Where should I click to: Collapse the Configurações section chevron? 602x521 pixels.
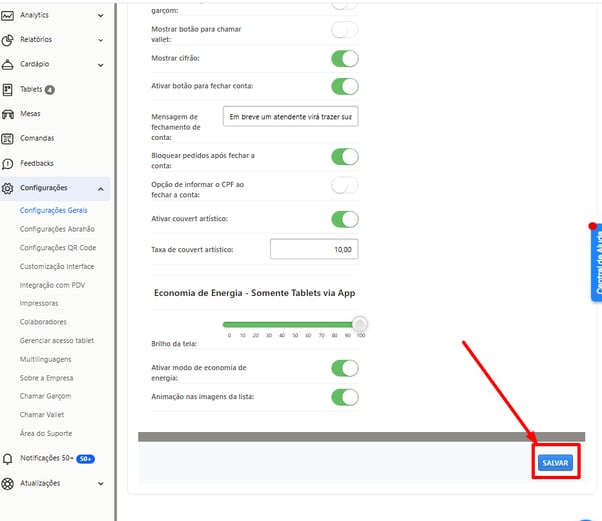(x=102, y=188)
